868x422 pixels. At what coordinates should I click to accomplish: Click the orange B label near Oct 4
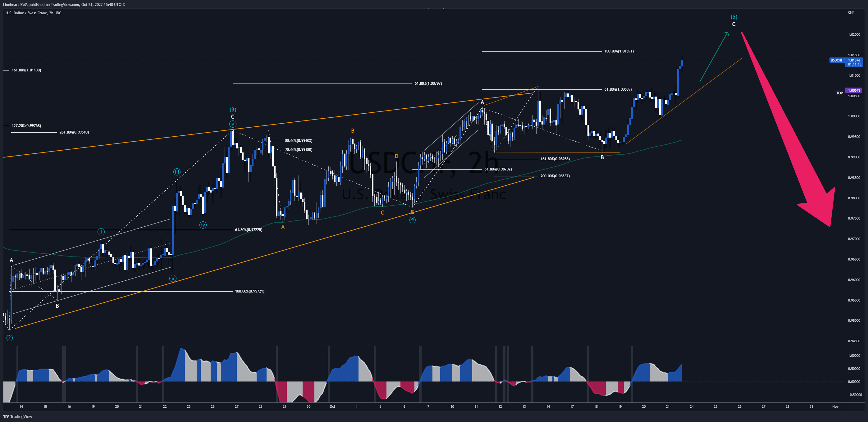353,131
